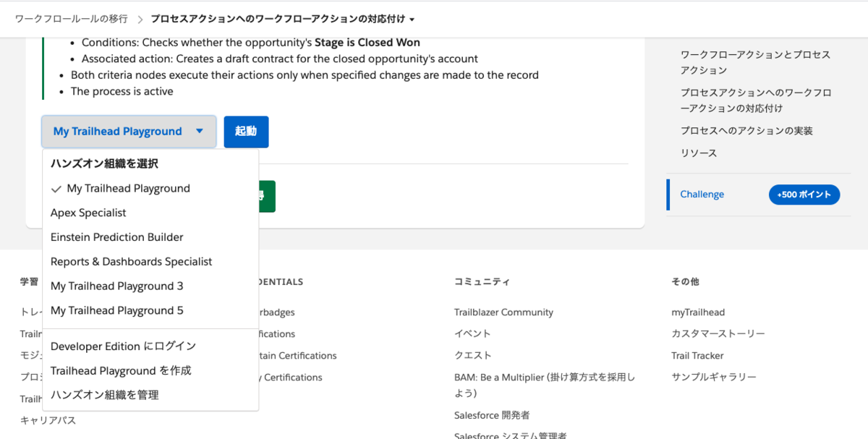Open the ワークフロールールの移行 breadcrumb link
This screenshot has width=868, height=439.
point(71,19)
